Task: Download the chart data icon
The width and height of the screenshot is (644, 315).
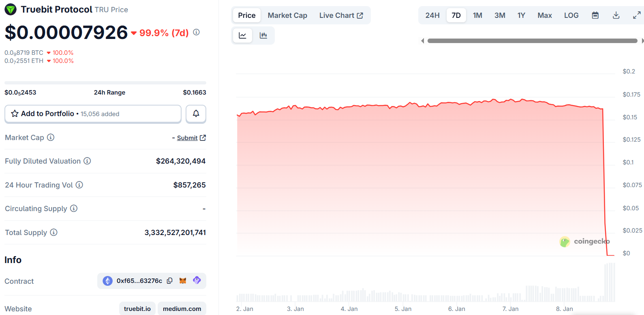Action: coord(616,15)
